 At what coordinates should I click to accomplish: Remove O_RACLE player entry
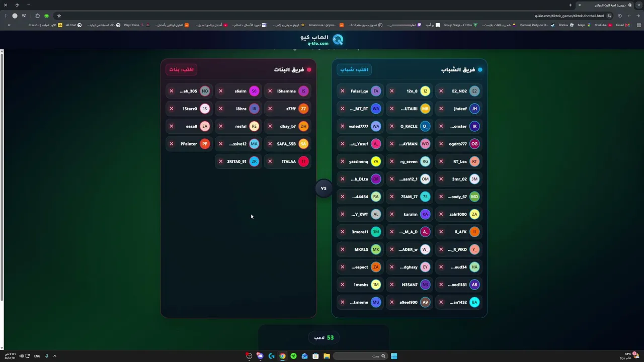coord(391,126)
